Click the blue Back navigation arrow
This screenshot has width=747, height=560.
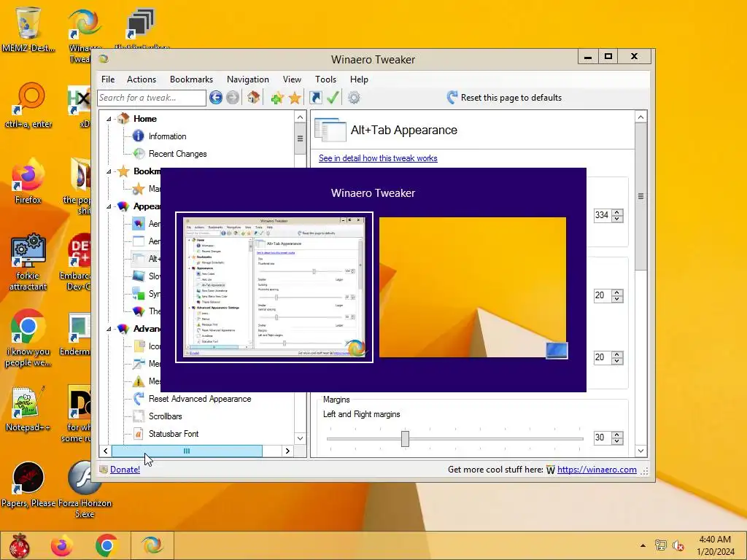point(216,98)
